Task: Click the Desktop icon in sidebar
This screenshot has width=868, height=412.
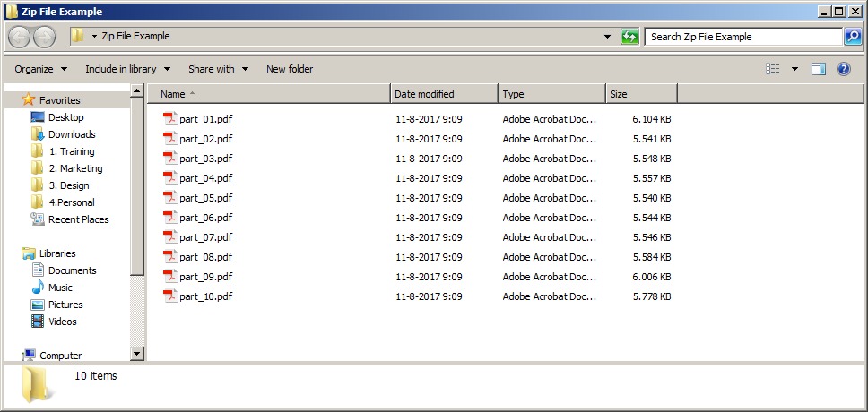Action: coord(38,117)
